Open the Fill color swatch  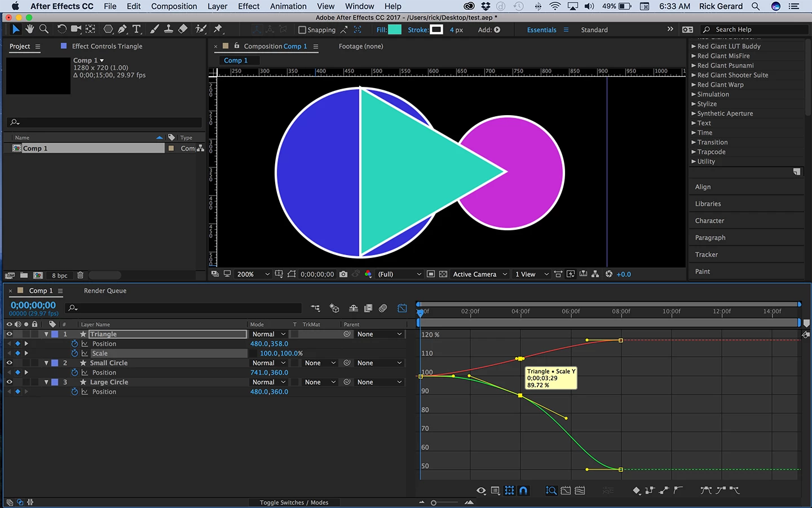click(395, 30)
